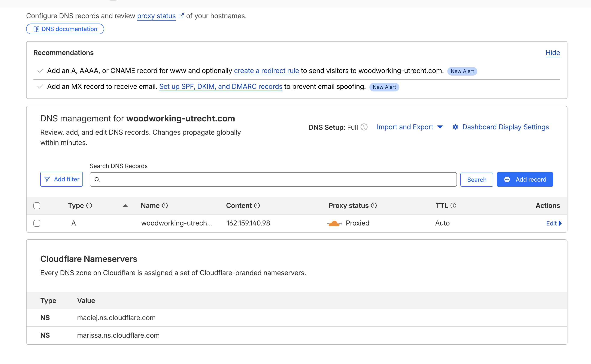
Task: Click the Content column info icon
Action: 257,206
